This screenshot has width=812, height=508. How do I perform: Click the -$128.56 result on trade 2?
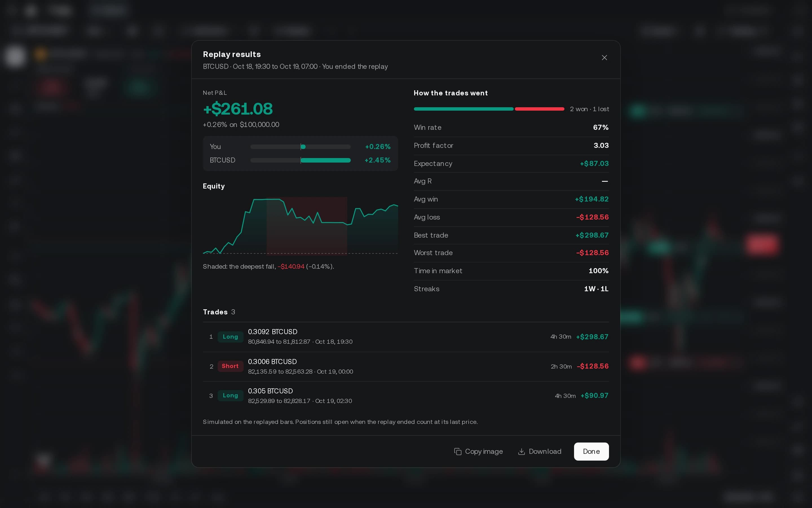click(x=592, y=366)
